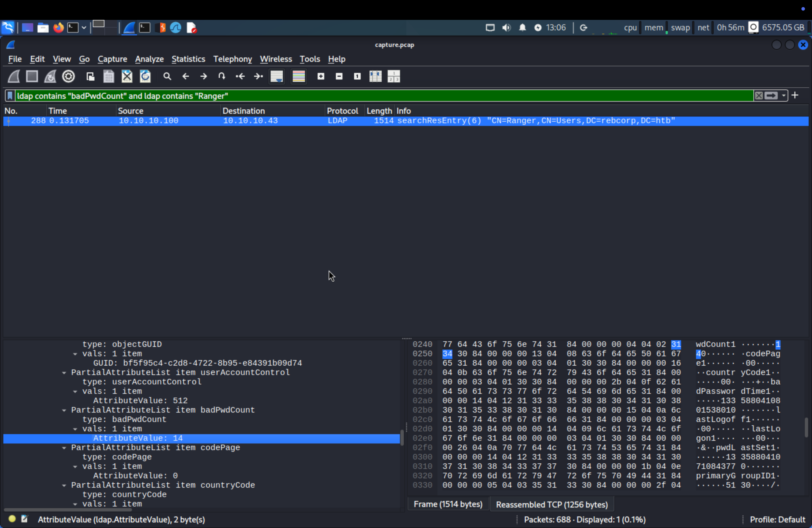Open the Analyze menu
The height and width of the screenshot is (528, 812).
[149, 59]
